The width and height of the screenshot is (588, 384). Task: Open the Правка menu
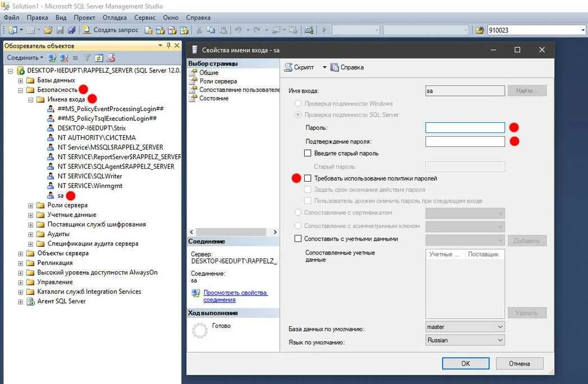click(37, 17)
